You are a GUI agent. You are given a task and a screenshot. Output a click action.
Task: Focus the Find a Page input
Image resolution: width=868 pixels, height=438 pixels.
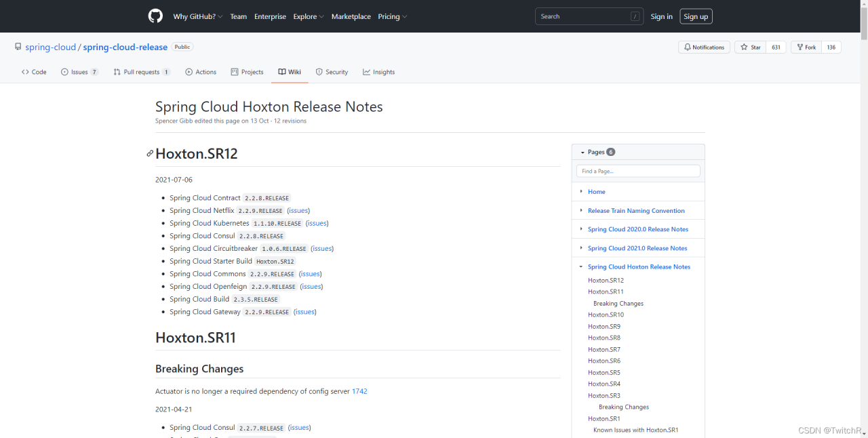[x=638, y=172]
